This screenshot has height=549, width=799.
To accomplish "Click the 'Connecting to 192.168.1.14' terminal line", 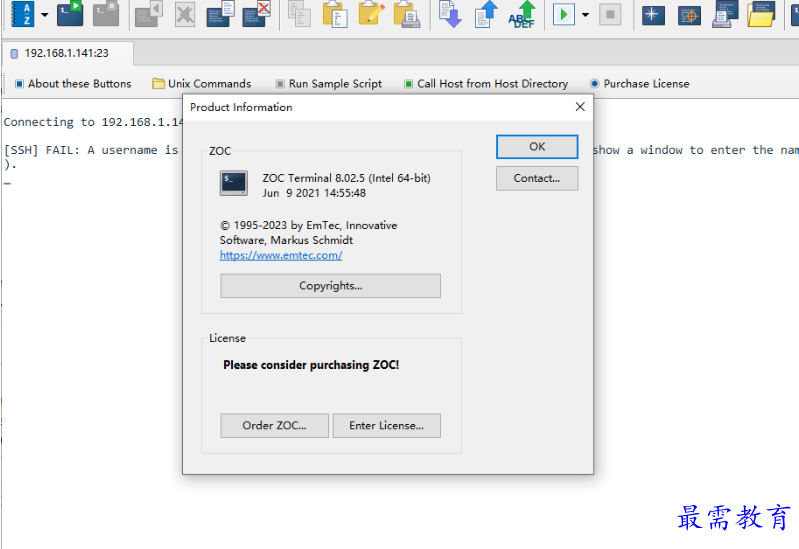I will [x=93, y=122].
